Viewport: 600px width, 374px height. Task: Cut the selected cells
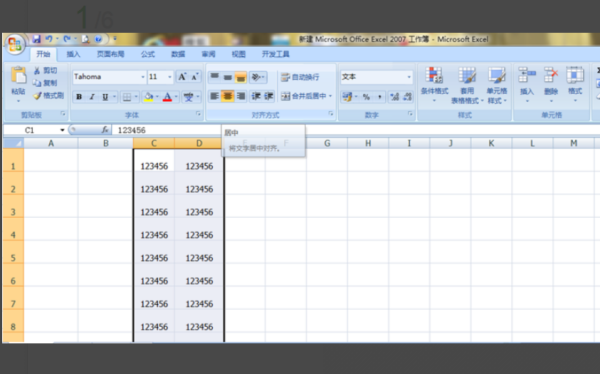45,70
